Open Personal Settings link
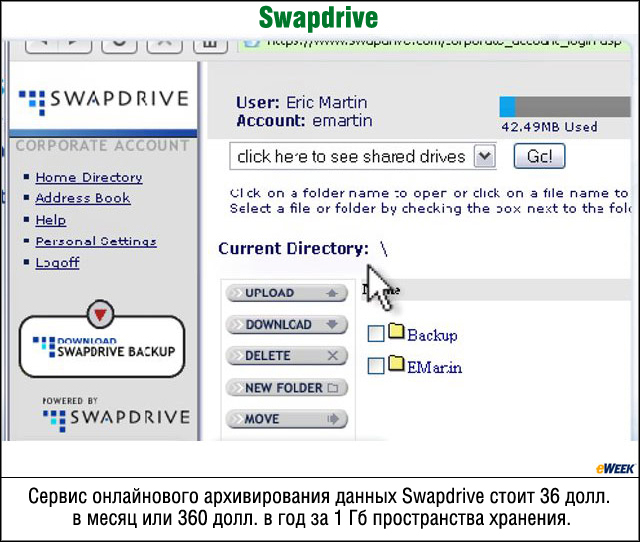 point(96,241)
